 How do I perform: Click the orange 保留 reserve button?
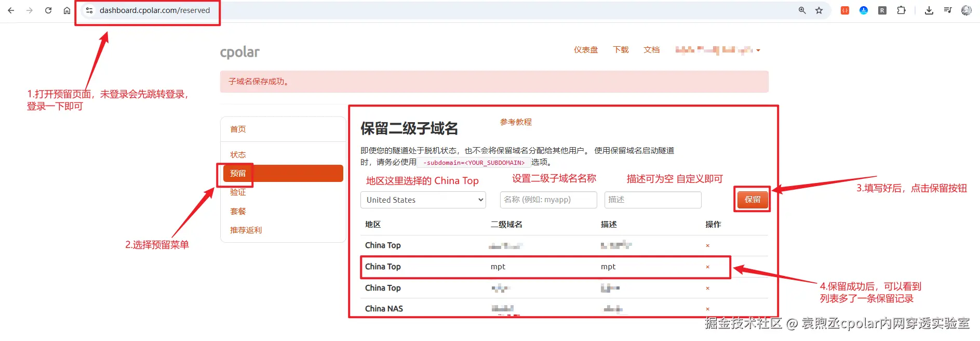pos(753,200)
